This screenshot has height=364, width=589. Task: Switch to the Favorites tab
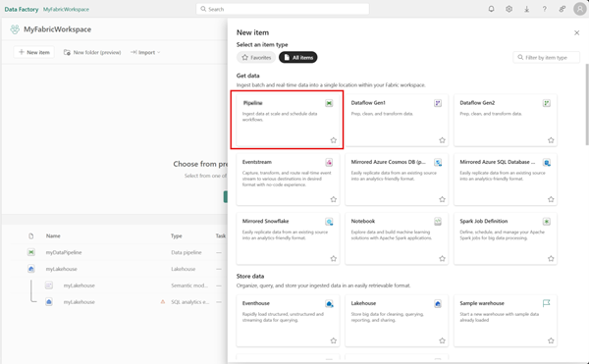coord(256,58)
